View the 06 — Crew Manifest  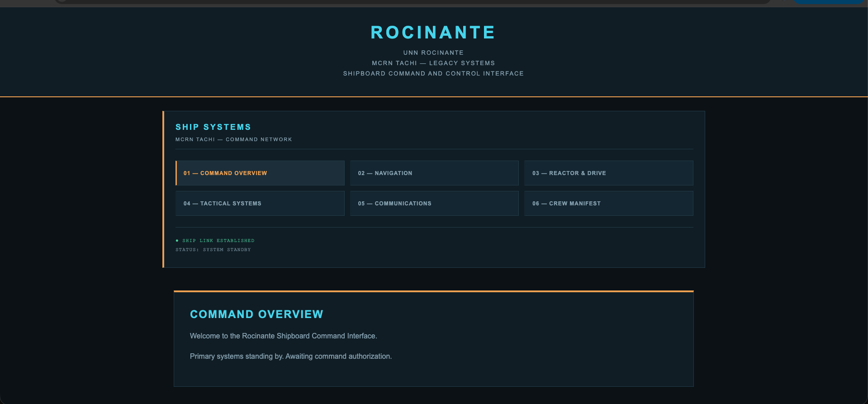608,204
